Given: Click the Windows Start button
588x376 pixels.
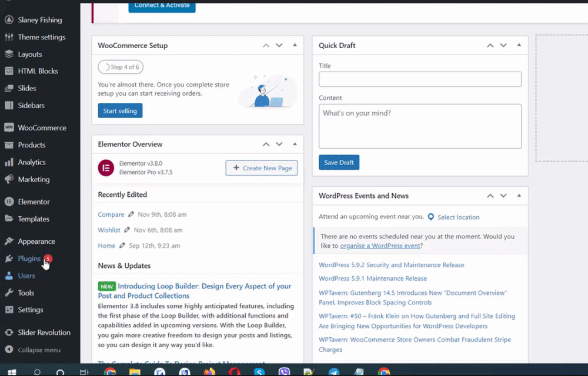Looking at the screenshot, I should [12, 372].
